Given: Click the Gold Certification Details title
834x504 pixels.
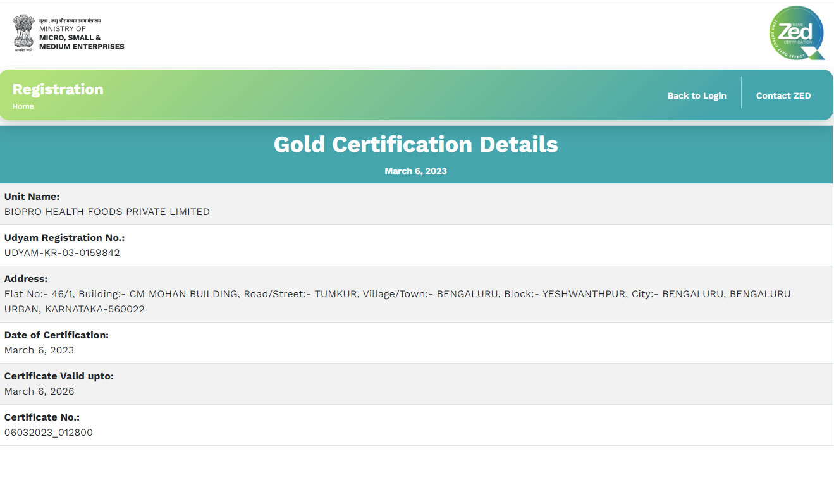Looking at the screenshot, I should (416, 144).
